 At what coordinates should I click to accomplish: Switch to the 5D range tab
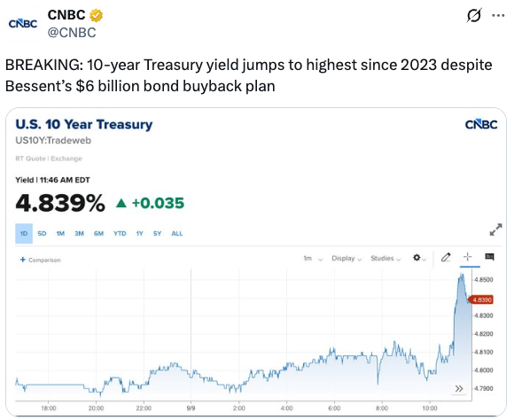pos(42,233)
